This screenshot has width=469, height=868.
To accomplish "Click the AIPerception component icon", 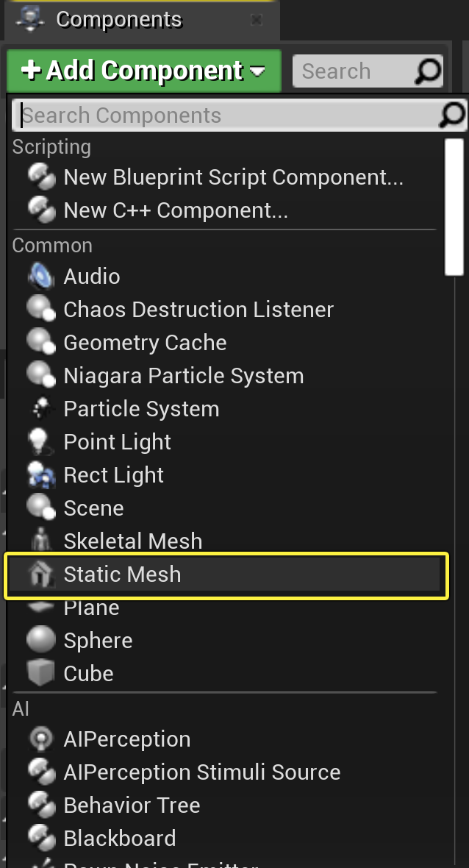I will click(40, 739).
